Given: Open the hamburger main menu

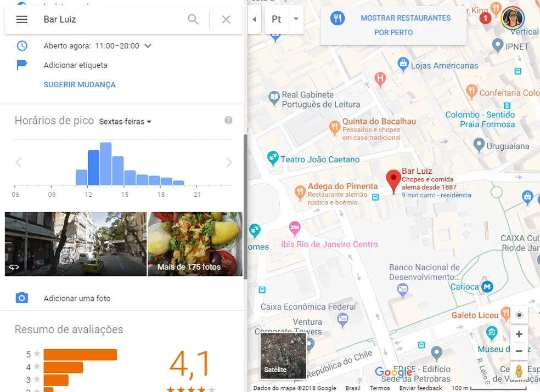Looking at the screenshot, I should pos(21,19).
